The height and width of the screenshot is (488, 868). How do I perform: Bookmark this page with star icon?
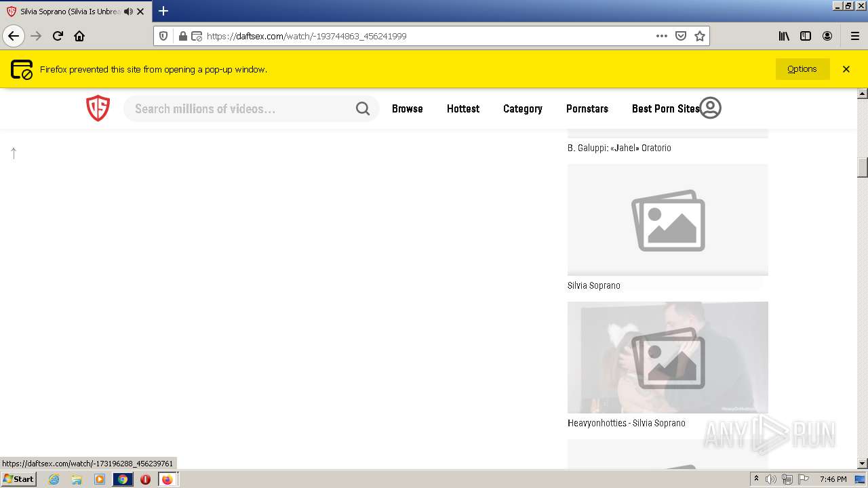(x=700, y=36)
